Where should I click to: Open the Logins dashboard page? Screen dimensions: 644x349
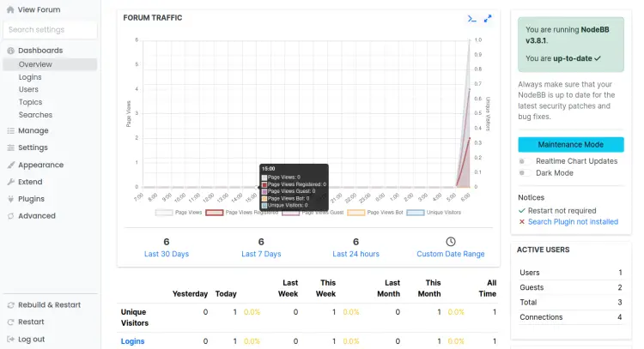(x=30, y=77)
